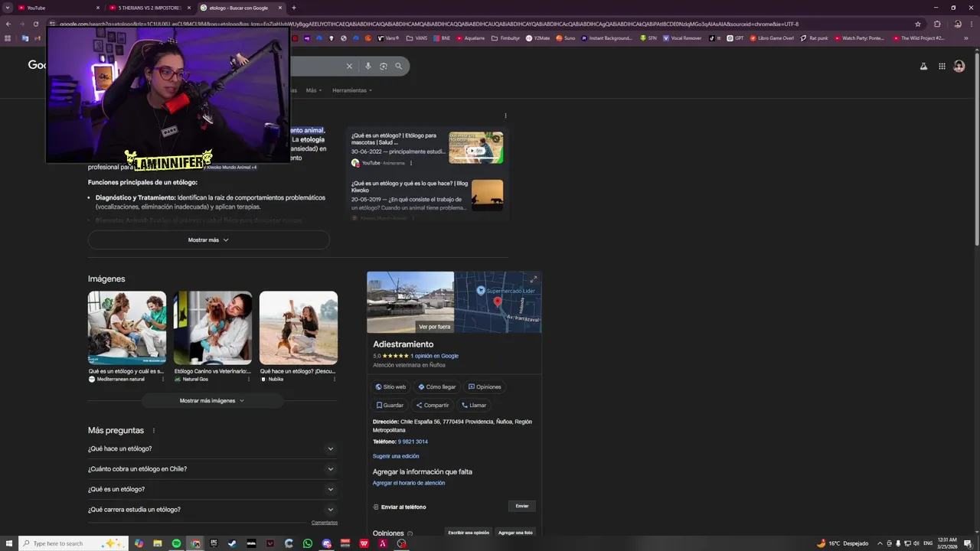Click the Comentarios feedback link
The width and height of the screenshot is (980, 551).
click(x=325, y=523)
